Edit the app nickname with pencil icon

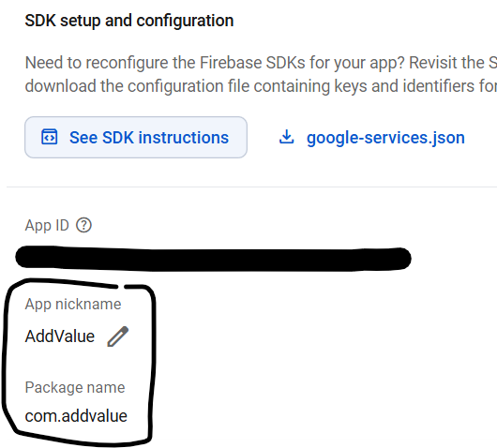point(118,336)
